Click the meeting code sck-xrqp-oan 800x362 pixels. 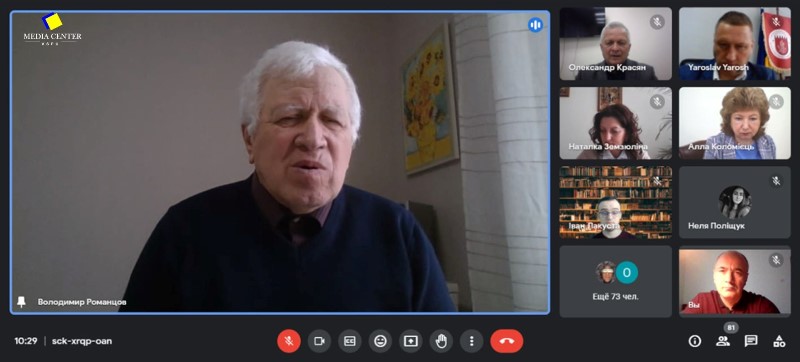[x=82, y=341]
